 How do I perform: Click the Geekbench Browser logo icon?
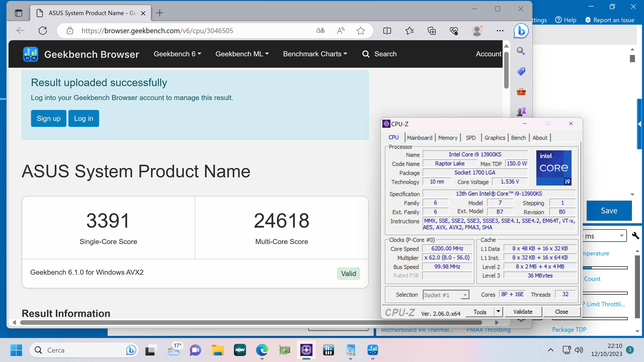(31, 54)
